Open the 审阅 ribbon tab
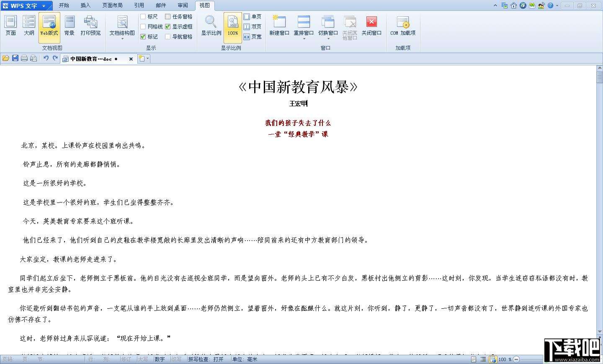 point(182,5)
